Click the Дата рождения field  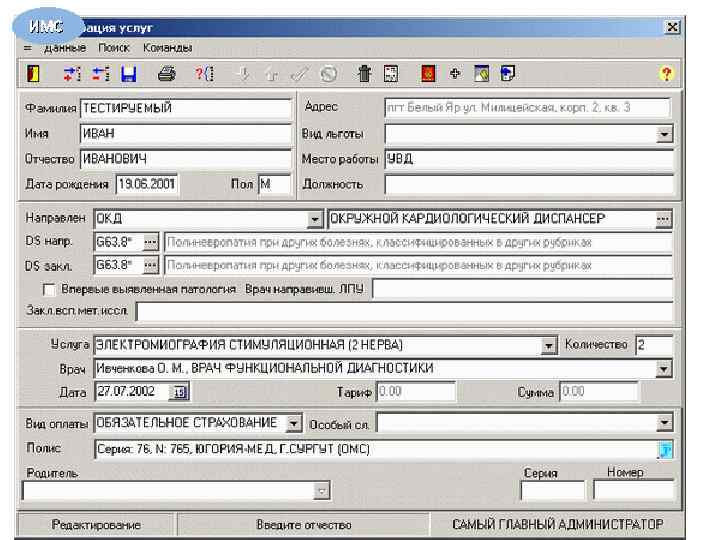(x=147, y=184)
